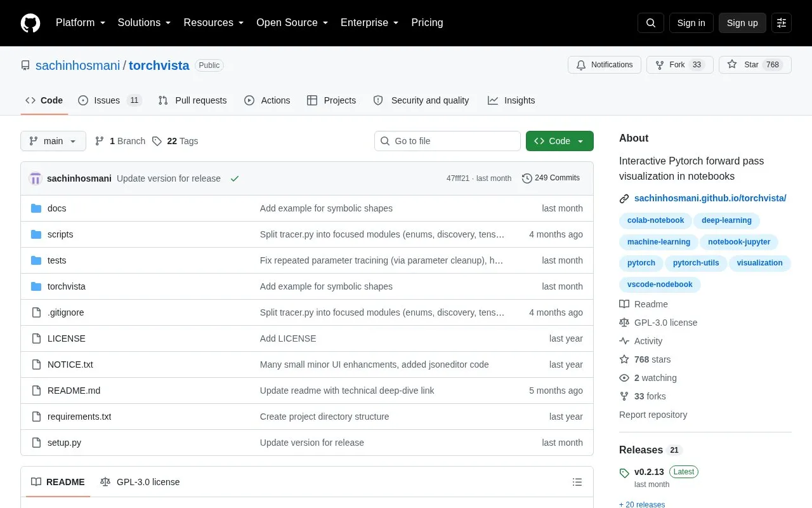Switch to the Pull requests tab
The image size is (812, 508).
click(192, 100)
